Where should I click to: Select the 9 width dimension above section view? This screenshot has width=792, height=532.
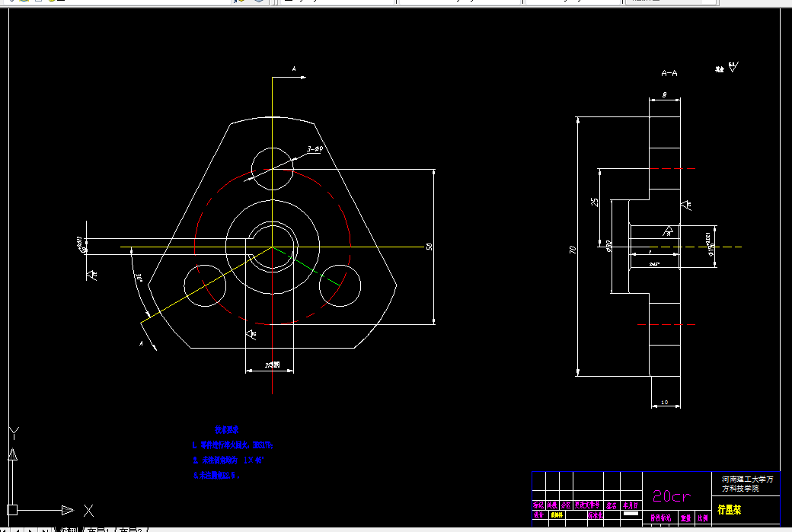(665, 94)
